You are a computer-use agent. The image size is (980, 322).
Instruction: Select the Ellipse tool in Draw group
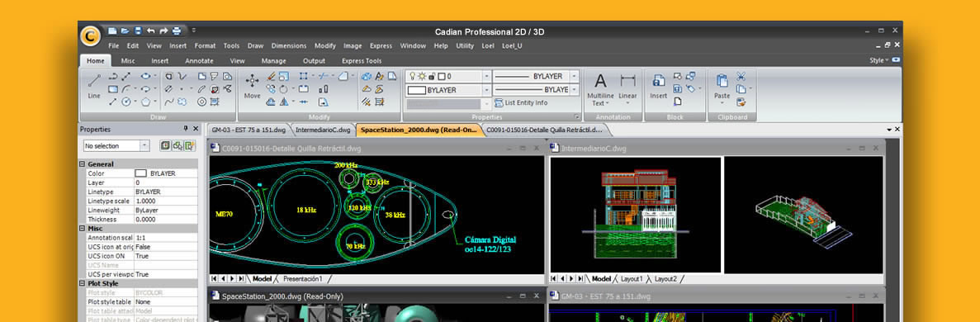[145, 76]
